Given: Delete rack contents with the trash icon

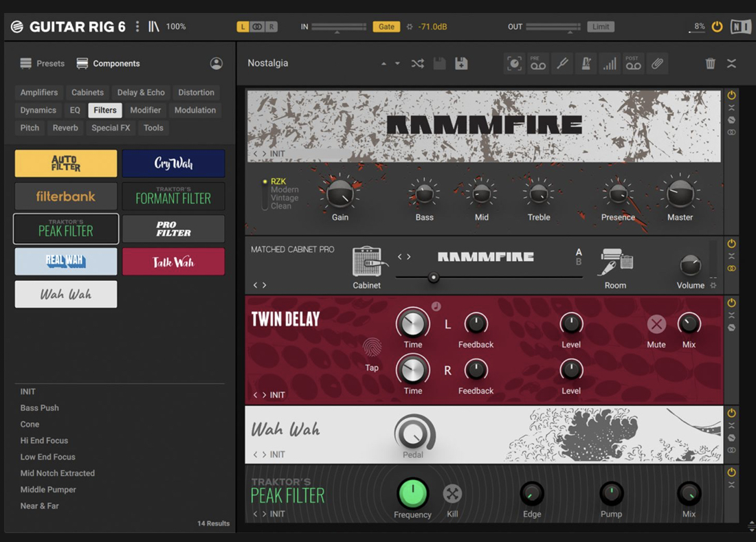Looking at the screenshot, I should (x=710, y=64).
